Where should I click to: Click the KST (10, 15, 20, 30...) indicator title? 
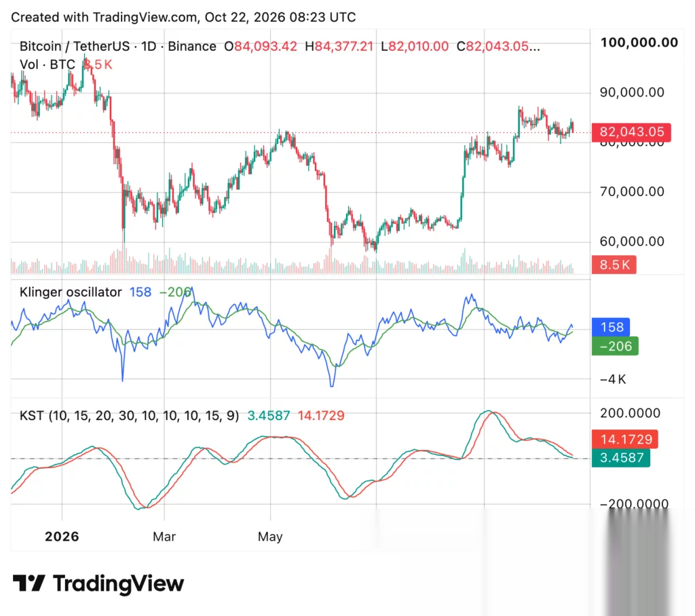[129, 416]
